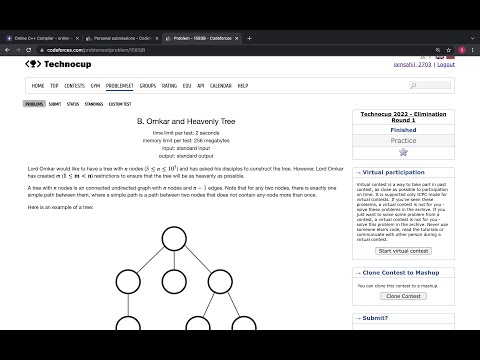Switch to the Personal submissions tab

click(122, 38)
